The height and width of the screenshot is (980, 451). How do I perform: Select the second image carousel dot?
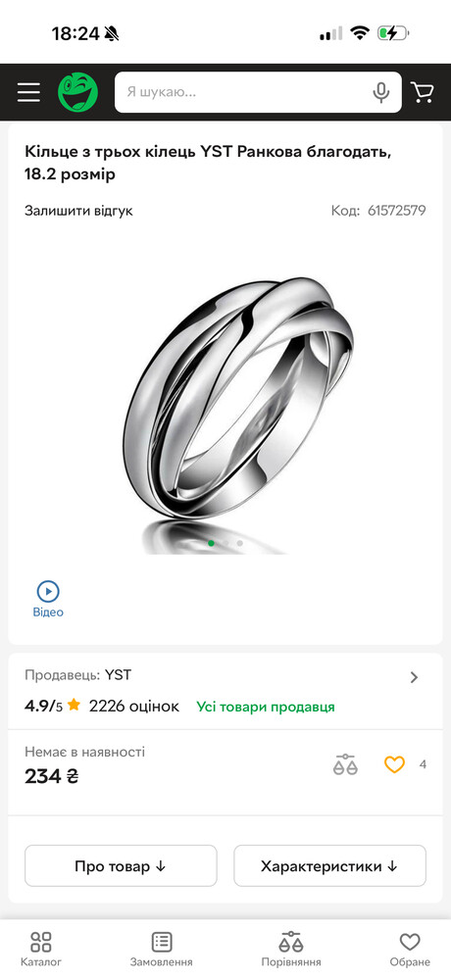225,543
